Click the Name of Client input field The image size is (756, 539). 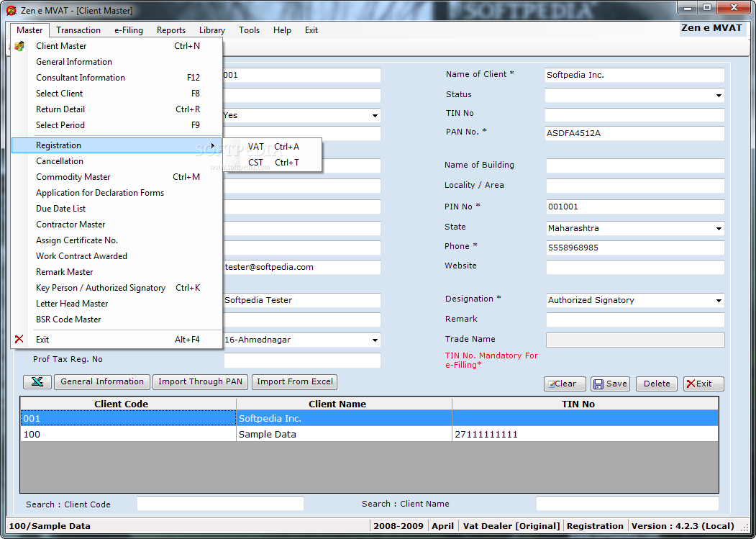[x=634, y=76]
